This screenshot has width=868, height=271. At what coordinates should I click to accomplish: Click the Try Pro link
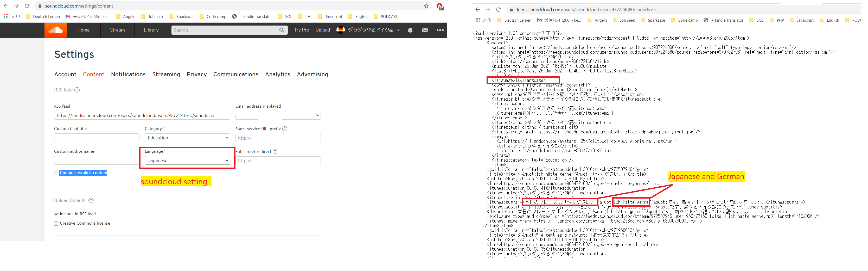pos(302,30)
